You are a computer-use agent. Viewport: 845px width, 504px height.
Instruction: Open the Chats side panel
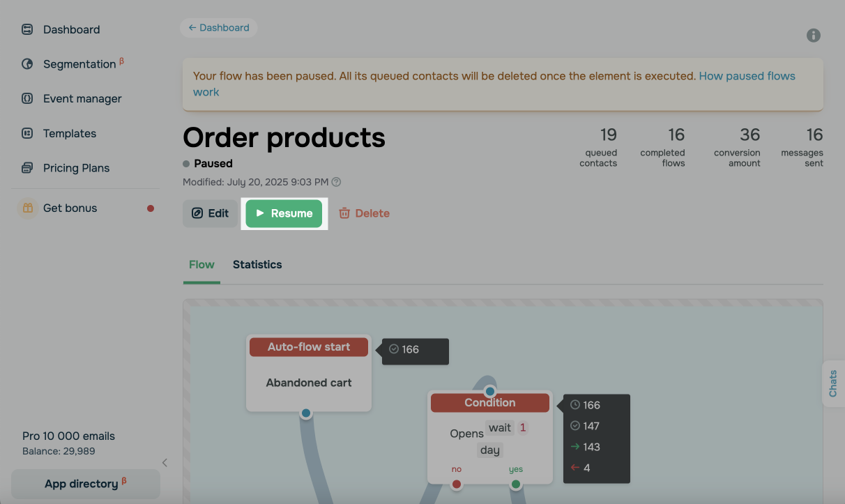point(832,383)
